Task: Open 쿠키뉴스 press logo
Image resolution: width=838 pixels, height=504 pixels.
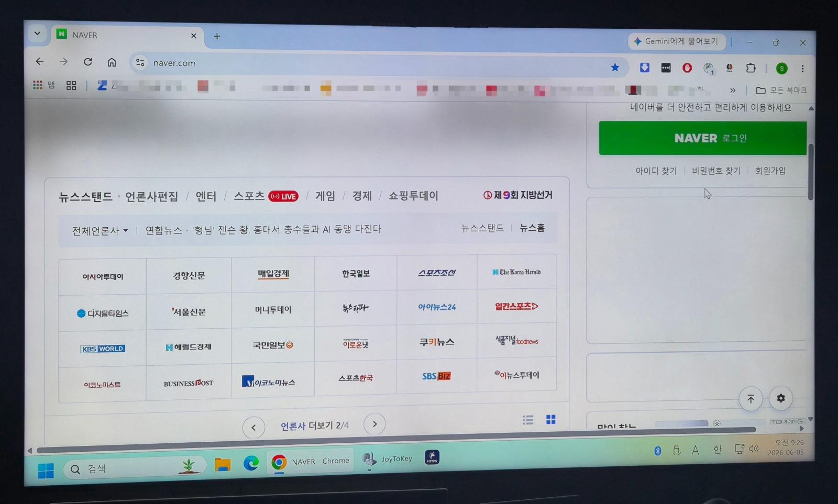Action: coord(437,342)
